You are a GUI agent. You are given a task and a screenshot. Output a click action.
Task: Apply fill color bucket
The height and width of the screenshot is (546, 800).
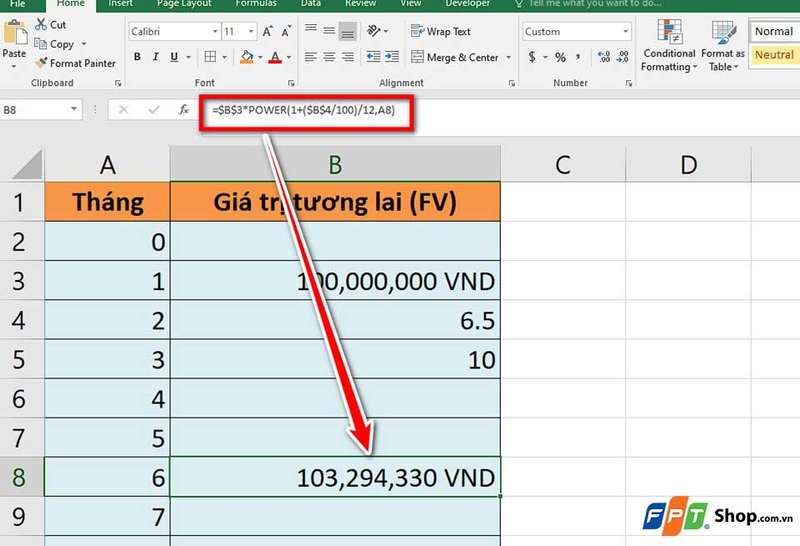[x=247, y=57]
